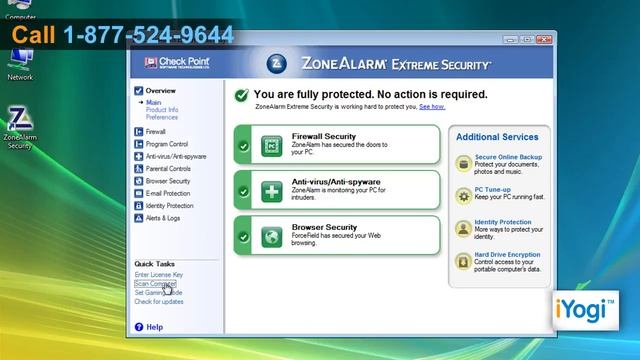The height and width of the screenshot is (360, 640).
Task: Click Scan Computer quick task
Action: [156, 284]
